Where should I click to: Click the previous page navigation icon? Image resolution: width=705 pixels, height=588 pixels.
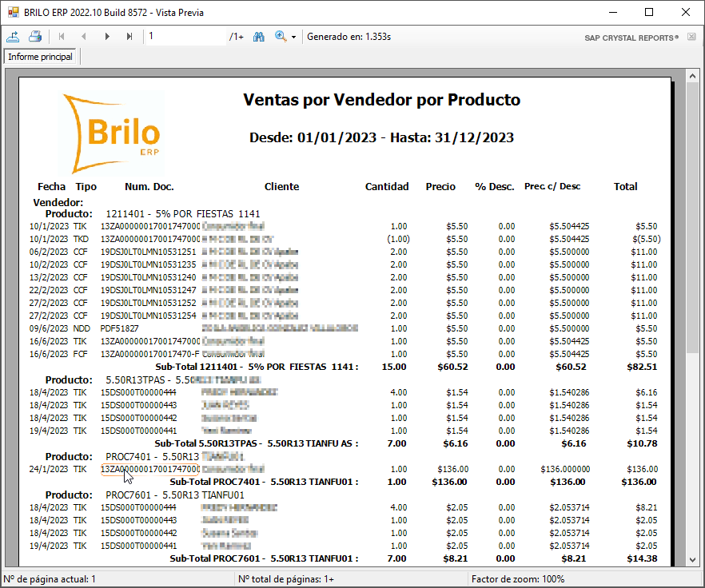83,36
